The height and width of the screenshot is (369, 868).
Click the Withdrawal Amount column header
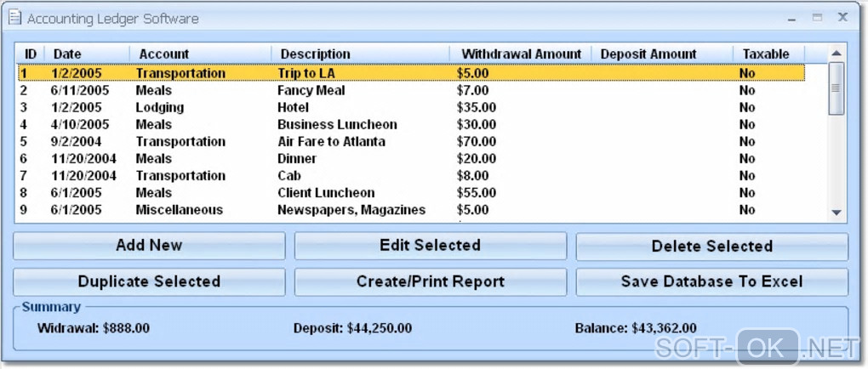(x=521, y=54)
